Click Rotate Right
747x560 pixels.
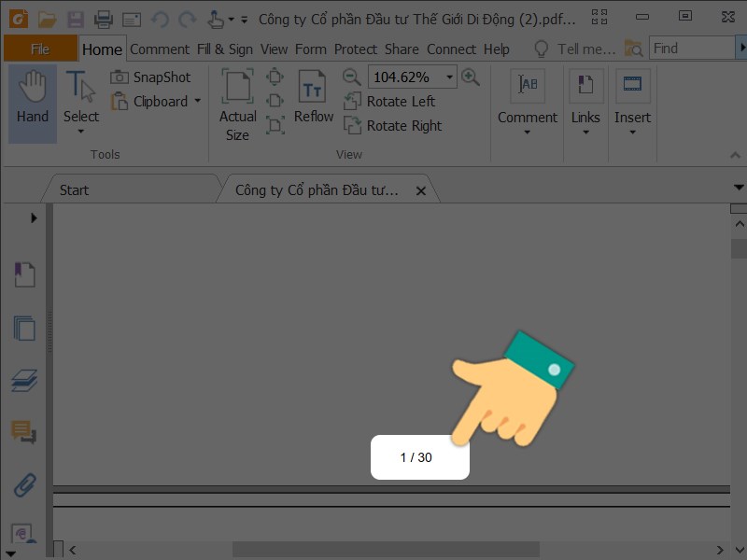392,126
